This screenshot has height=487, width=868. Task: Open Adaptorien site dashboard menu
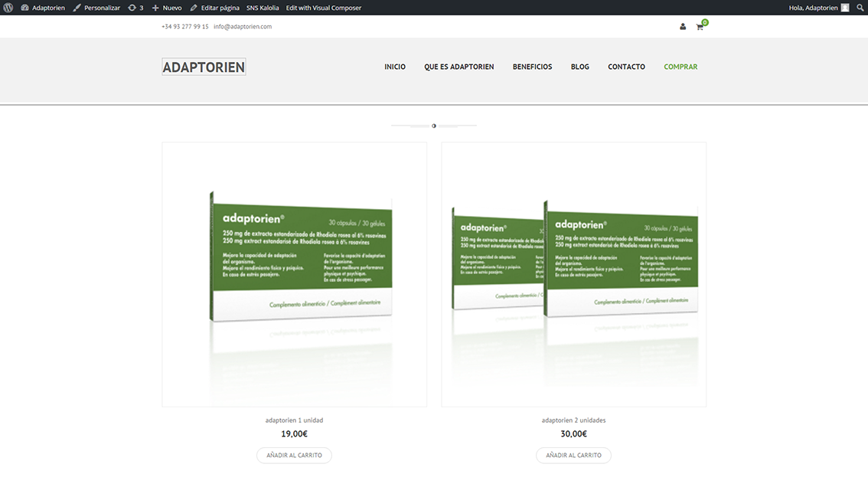(x=43, y=8)
